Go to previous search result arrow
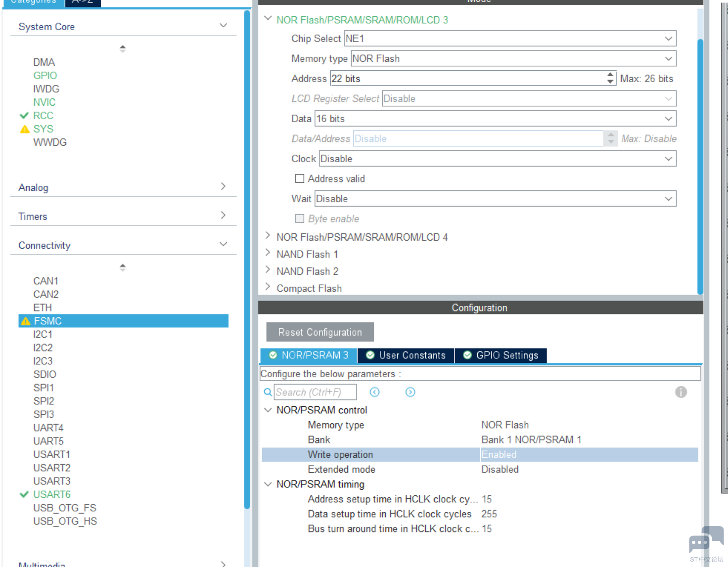The image size is (728, 567). pyautogui.click(x=375, y=392)
